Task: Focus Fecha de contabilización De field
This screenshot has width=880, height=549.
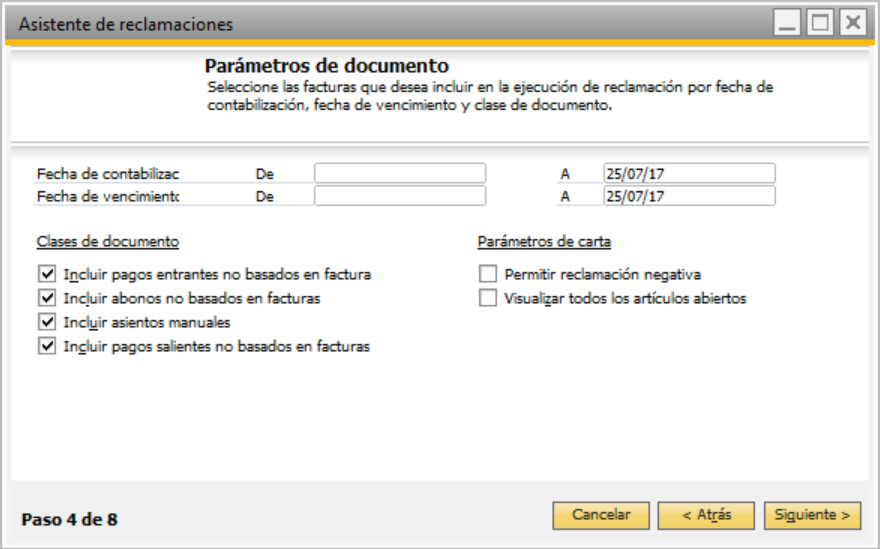Action: point(400,173)
